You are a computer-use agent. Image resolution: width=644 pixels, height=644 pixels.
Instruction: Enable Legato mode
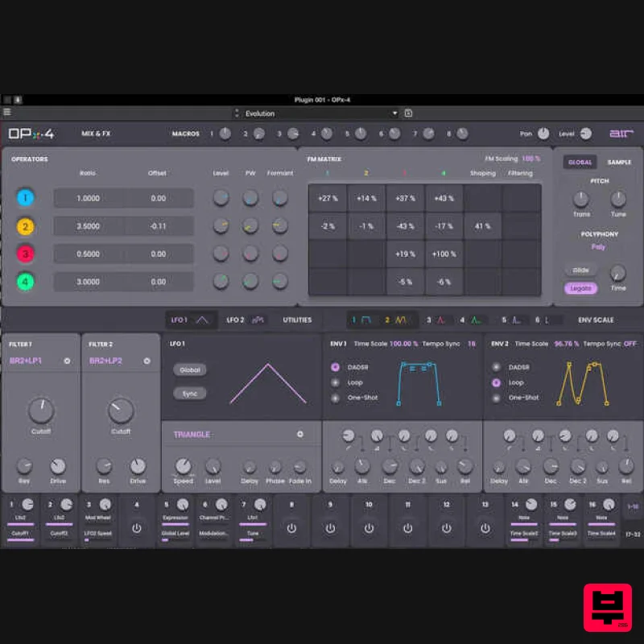click(580, 287)
